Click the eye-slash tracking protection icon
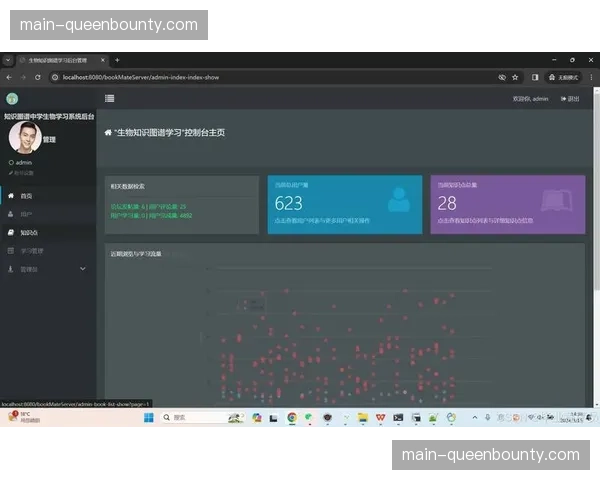The width and height of the screenshot is (600, 480). 502,77
